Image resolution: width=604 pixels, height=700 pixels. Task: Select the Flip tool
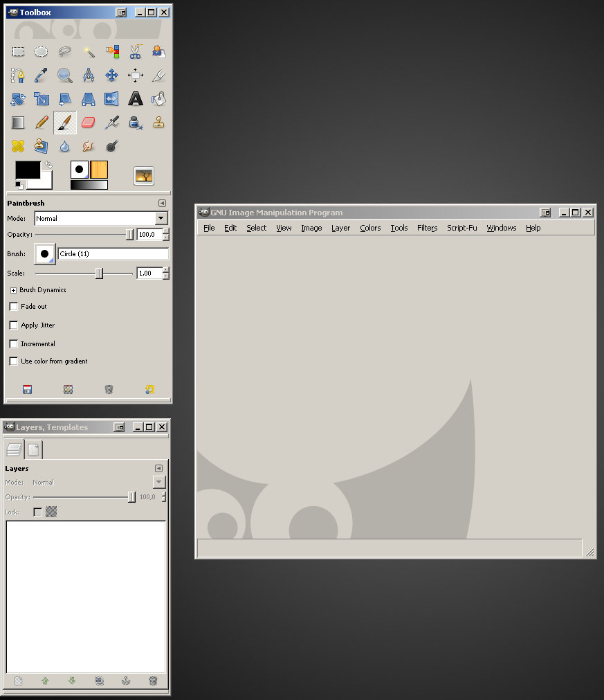pyautogui.click(x=112, y=98)
